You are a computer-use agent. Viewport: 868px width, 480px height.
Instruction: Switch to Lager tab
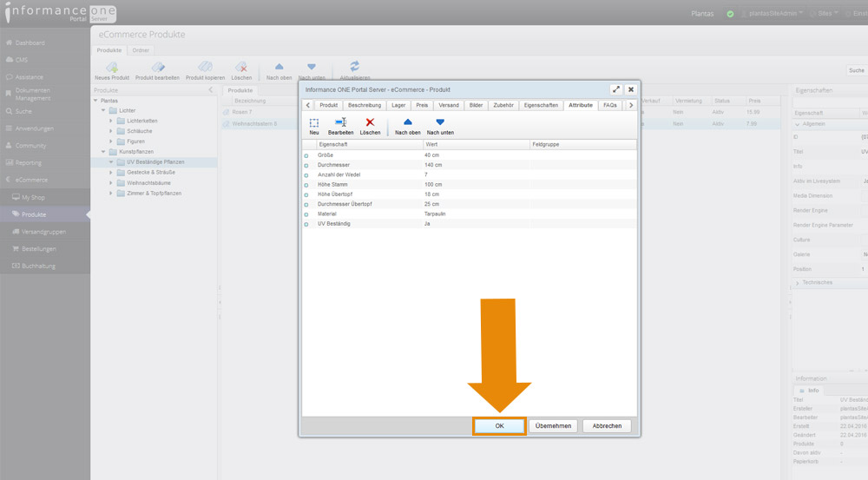click(398, 105)
